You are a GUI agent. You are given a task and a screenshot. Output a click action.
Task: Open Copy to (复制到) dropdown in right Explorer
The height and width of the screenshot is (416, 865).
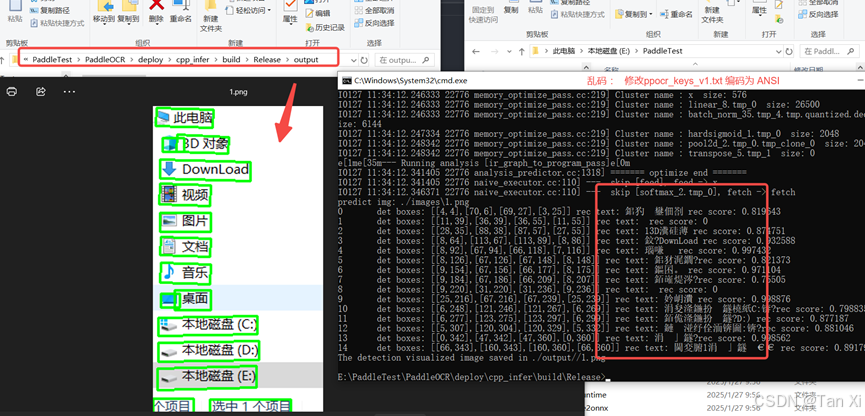click(x=634, y=13)
